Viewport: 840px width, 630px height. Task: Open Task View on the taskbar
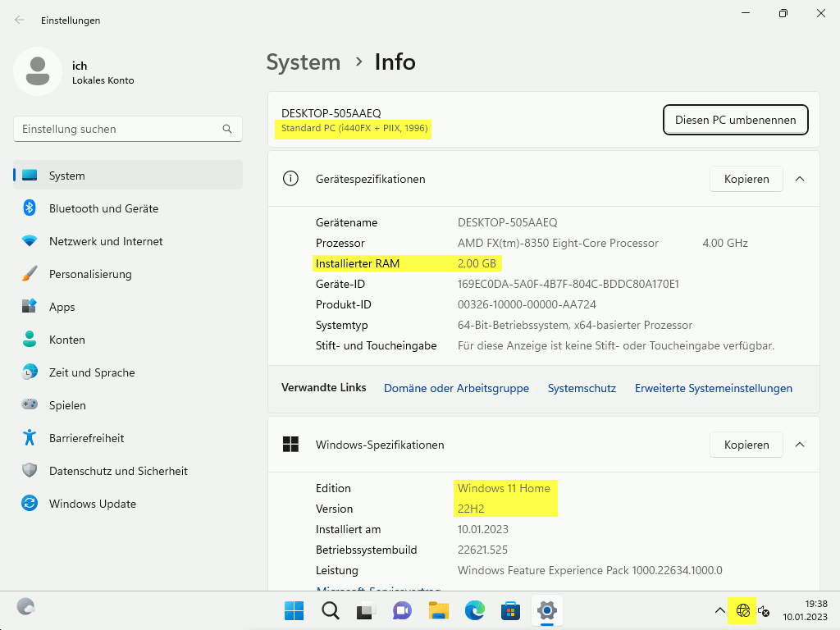pos(366,610)
